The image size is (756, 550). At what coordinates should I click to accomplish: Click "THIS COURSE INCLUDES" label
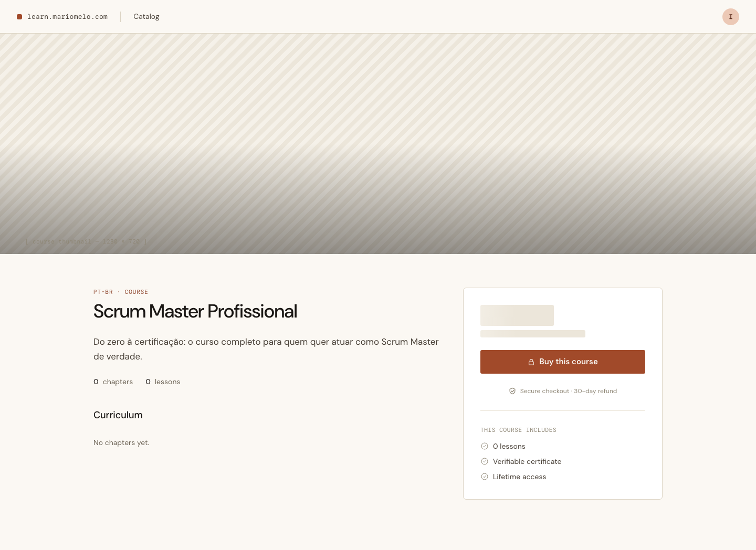coord(518,430)
